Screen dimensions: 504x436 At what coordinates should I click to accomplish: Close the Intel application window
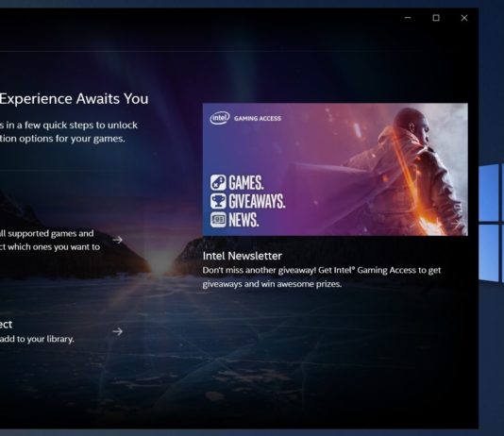click(x=464, y=18)
